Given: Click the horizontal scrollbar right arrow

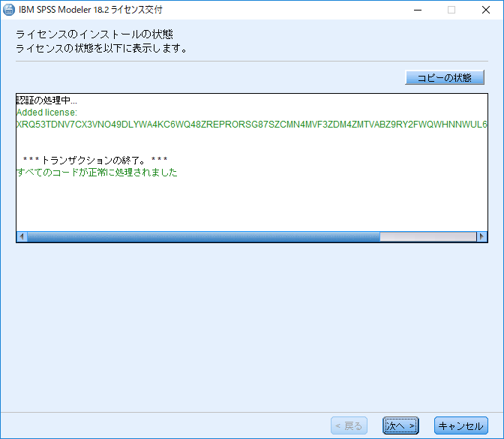Looking at the screenshot, I should 481,236.
